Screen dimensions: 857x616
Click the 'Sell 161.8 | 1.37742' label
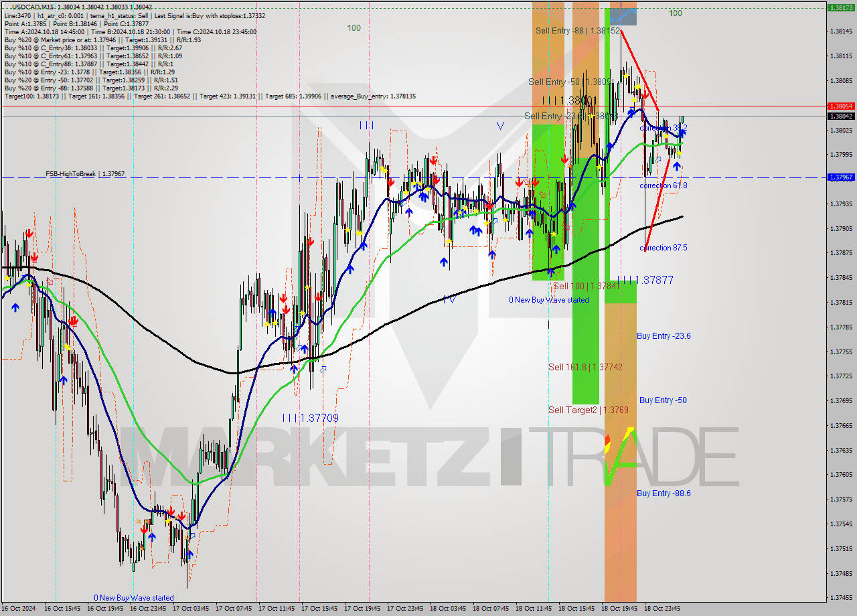pyautogui.click(x=585, y=367)
